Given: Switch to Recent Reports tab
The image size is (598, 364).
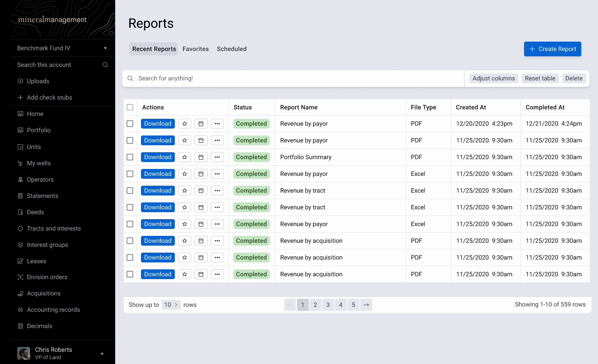Looking at the screenshot, I should click(154, 49).
